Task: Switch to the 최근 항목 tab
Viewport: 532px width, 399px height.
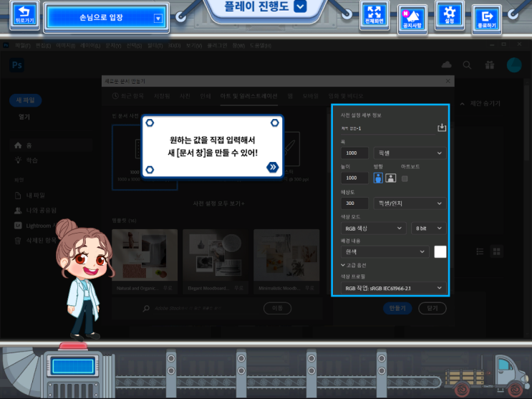Action: point(128,96)
